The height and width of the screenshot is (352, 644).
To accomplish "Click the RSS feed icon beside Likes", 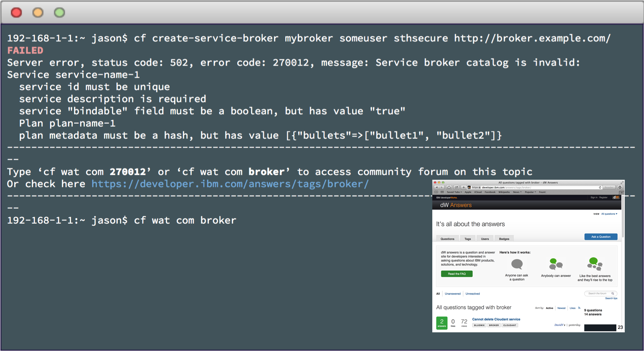I will (x=579, y=308).
